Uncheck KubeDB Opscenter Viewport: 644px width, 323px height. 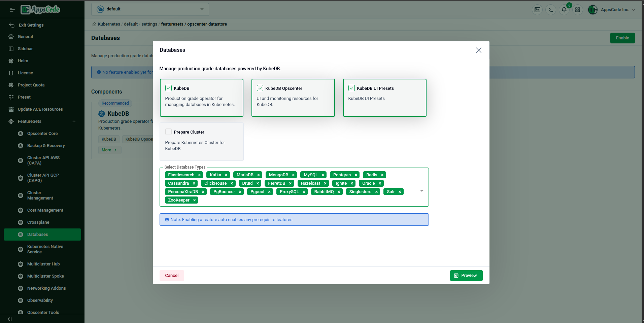(260, 88)
